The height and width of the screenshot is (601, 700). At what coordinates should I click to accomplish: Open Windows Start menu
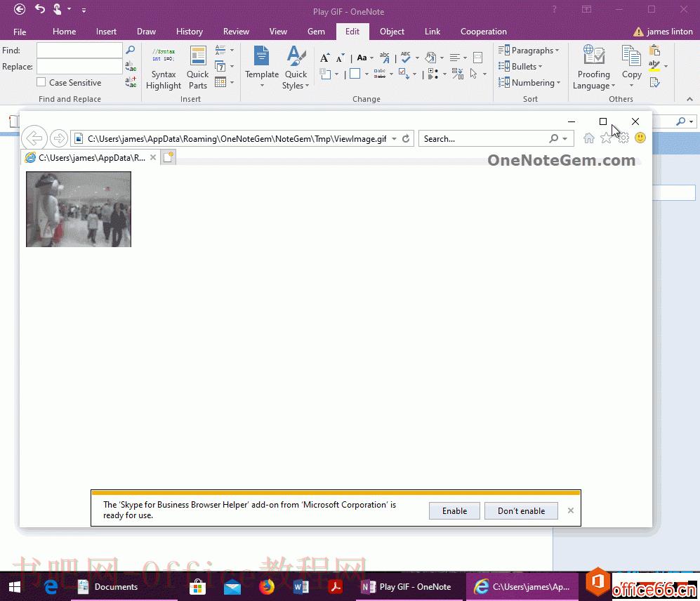click(x=15, y=587)
